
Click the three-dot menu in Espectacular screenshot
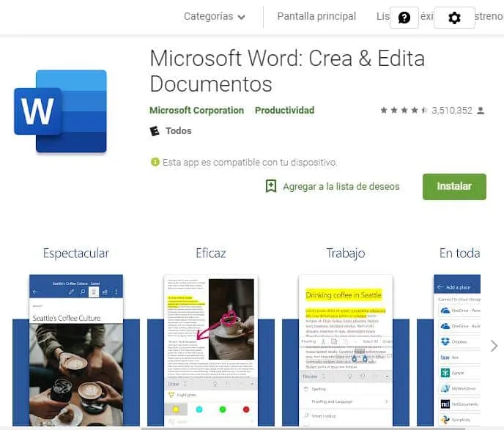click(116, 292)
